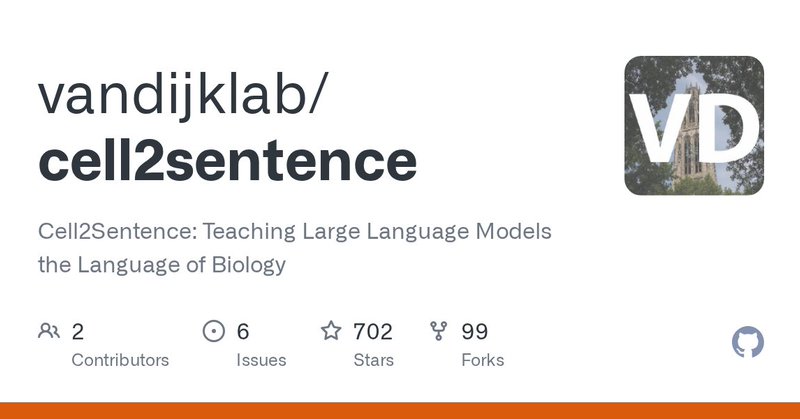Click the Contributors people icon
Viewport: 800px width, 419px height.
pyautogui.click(x=48, y=331)
